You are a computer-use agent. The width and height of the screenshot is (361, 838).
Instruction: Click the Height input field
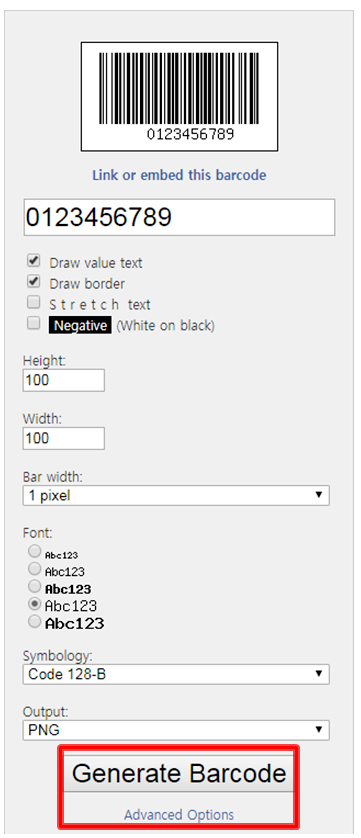64,380
